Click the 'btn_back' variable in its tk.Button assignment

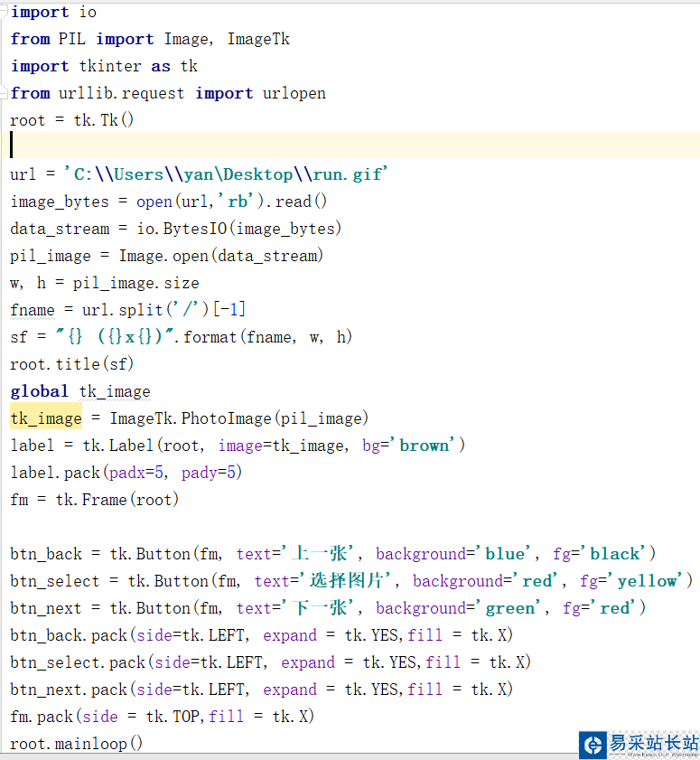[x=46, y=554]
